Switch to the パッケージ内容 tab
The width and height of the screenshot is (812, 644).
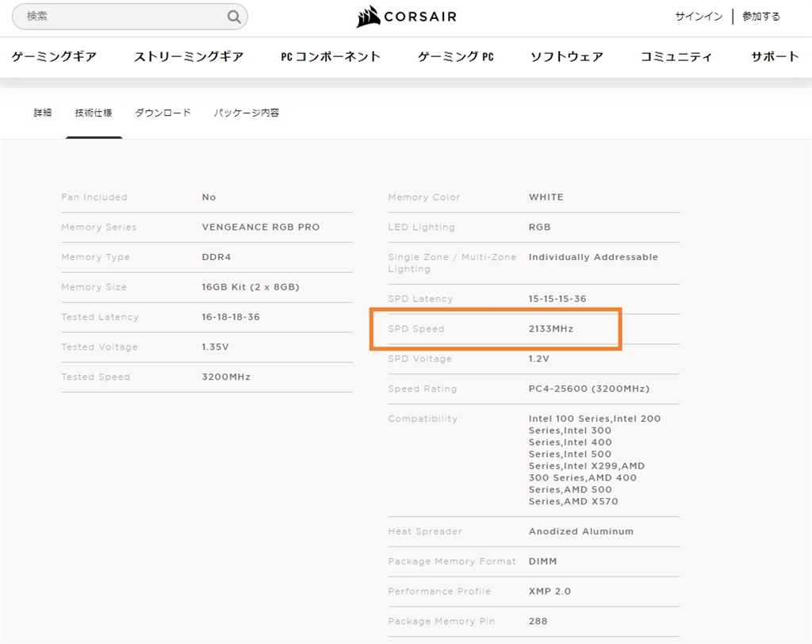(247, 113)
